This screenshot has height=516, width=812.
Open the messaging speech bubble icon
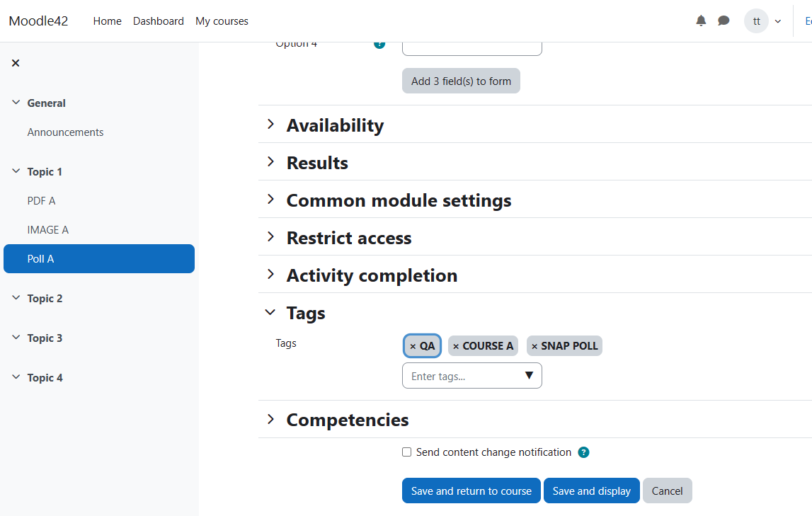point(724,21)
